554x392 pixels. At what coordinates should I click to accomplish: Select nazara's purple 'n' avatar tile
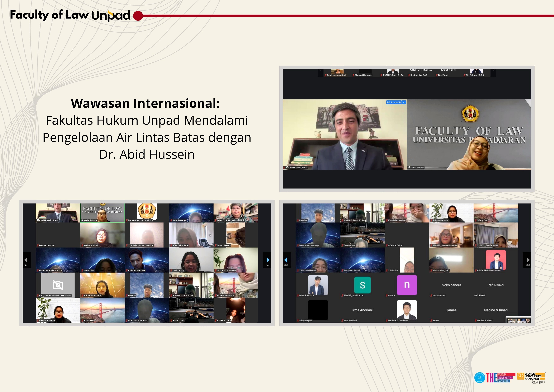coord(407,285)
